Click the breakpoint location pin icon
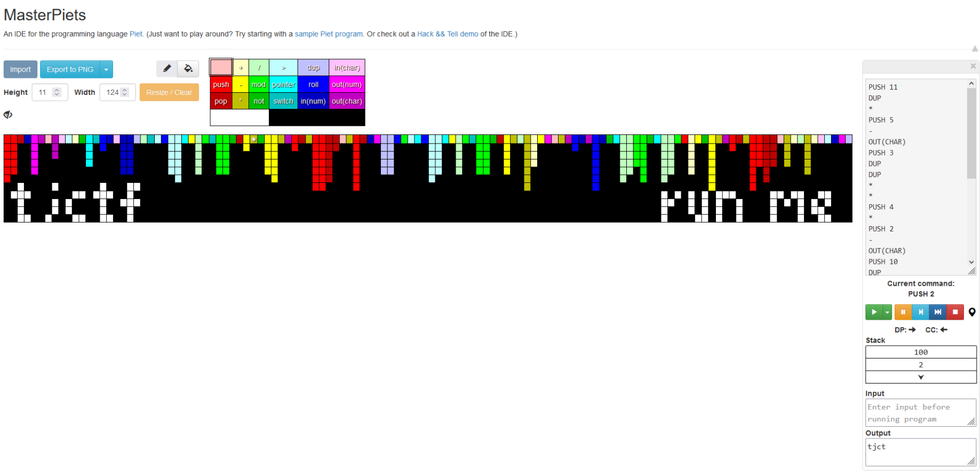The height and width of the screenshot is (471, 980). (x=972, y=312)
